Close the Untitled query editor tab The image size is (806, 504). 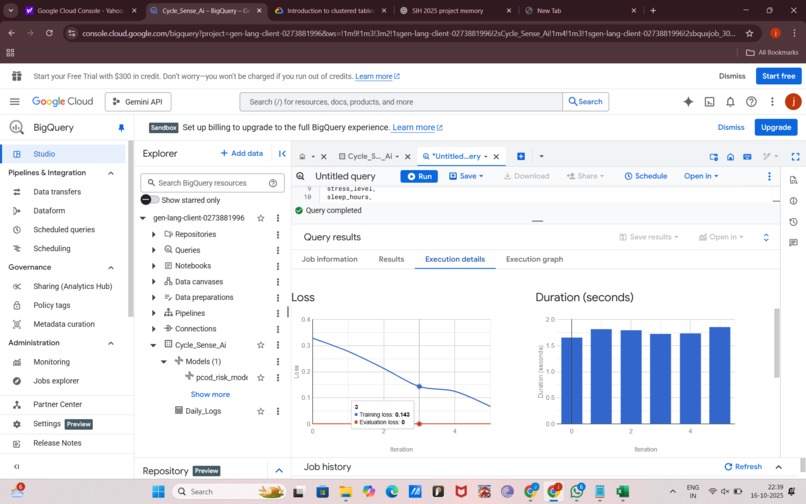[496, 157]
